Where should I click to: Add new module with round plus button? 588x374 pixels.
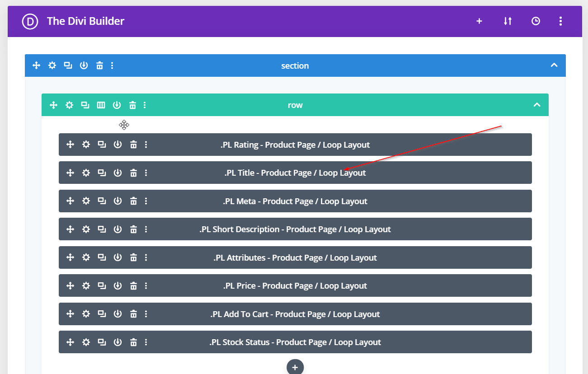point(295,367)
